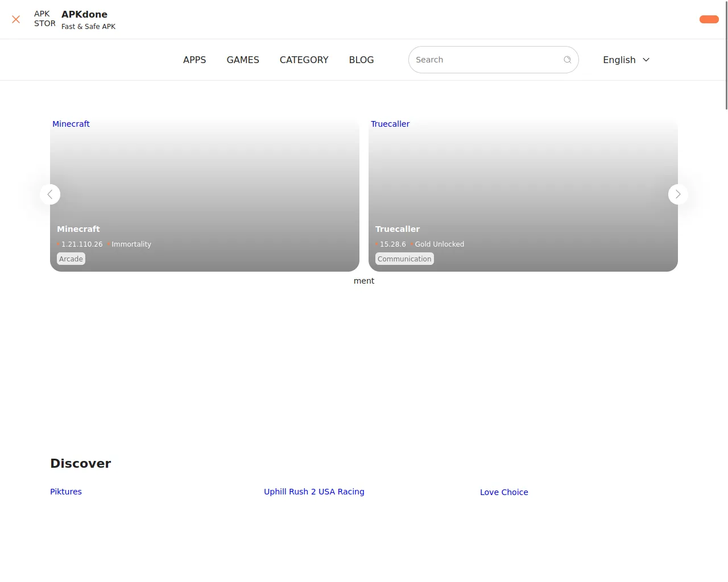Click the page's vertical scrollbar thumb

tap(726, 55)
